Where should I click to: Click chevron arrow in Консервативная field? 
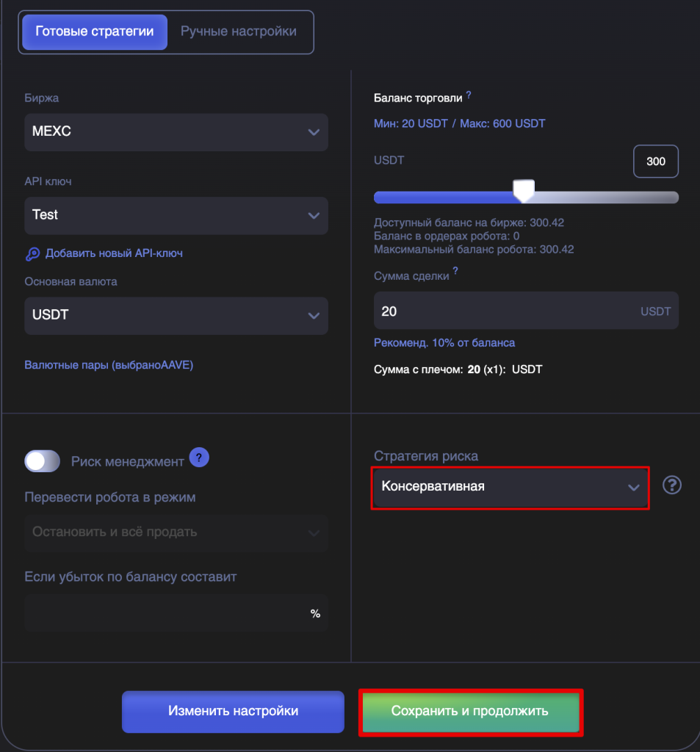634,488
